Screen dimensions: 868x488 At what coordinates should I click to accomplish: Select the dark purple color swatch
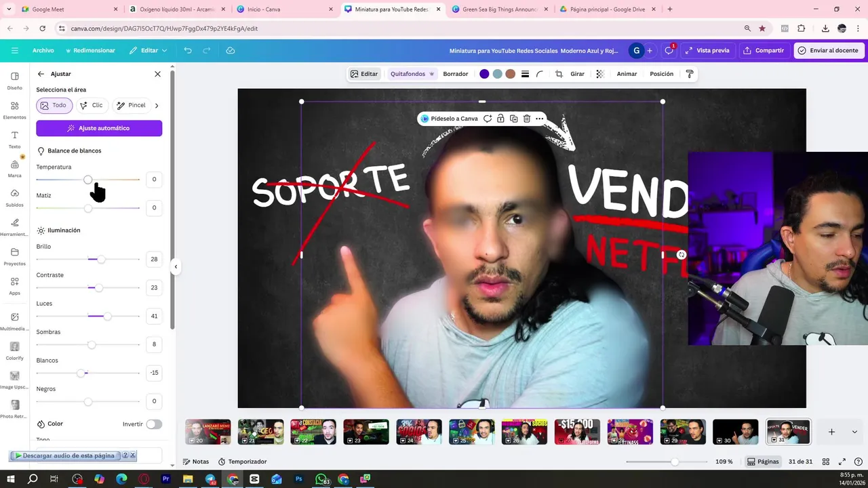pos(484,74)
